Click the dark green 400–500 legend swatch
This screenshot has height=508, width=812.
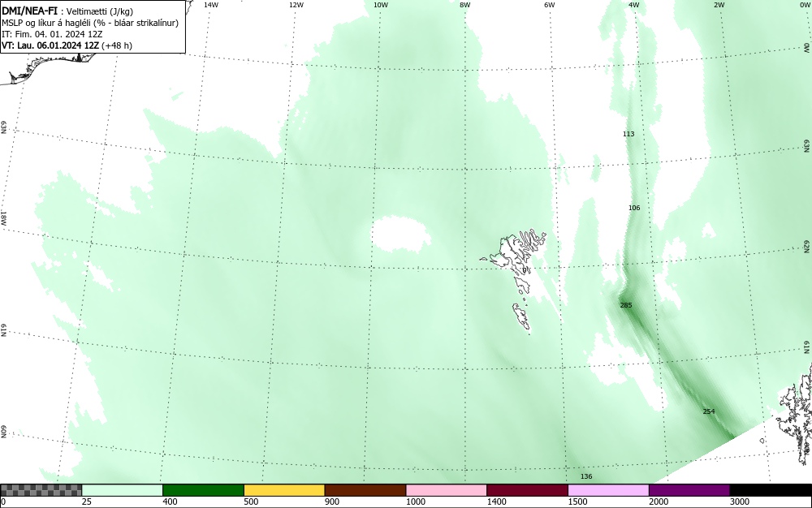point(203,490)
